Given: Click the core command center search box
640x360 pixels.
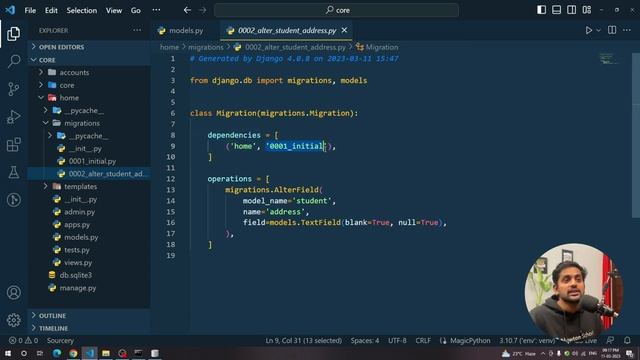Looking at the screenshot, I should click(x=336, y=10).
